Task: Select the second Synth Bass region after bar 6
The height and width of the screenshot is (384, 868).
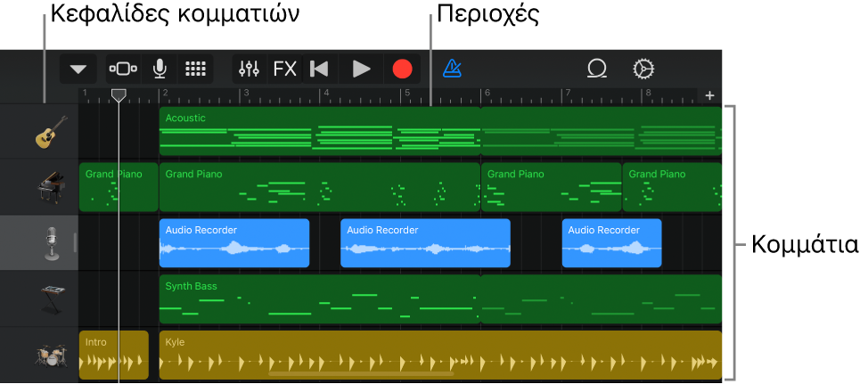Action: click(x=602, y=299)
